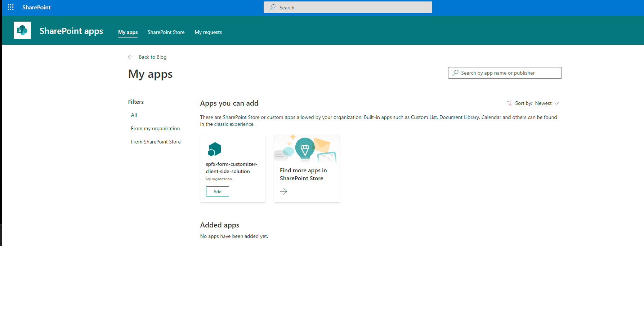This screenshot has width=644, height=323.
Task: Filter by From SharePoint Store
Action: (x=156, y=142)
